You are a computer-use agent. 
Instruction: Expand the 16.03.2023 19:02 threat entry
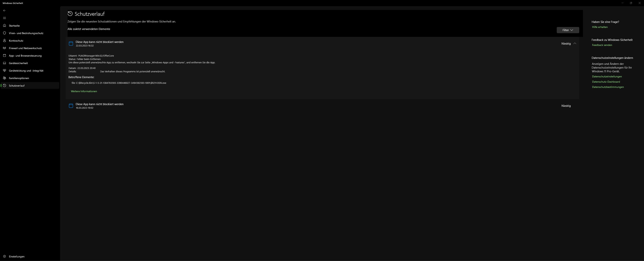pyautogui.click(x=322, y=106)
